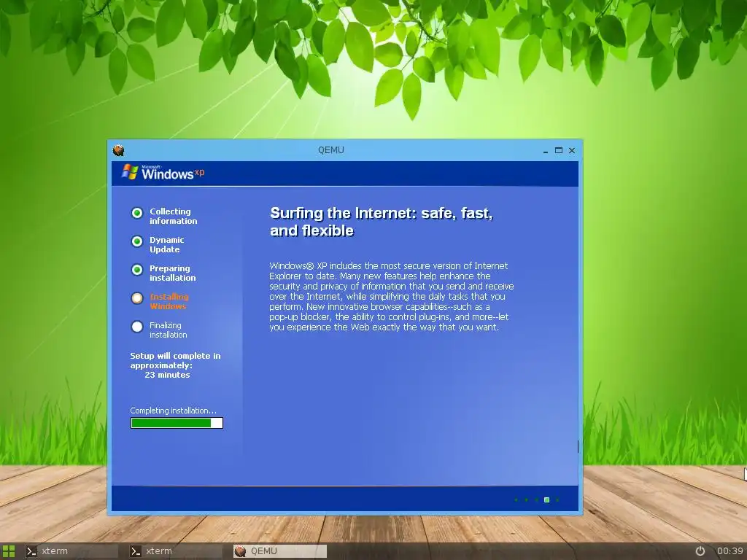Viewport: 747px width, 560px height.
Task: Click the "Finalizing installation" label
Action: tap(169, 330)
